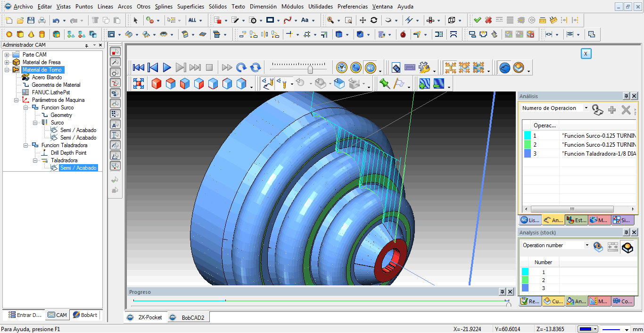Open the Operation number dropdown
644x333 pixels.
tap(587, 245)
